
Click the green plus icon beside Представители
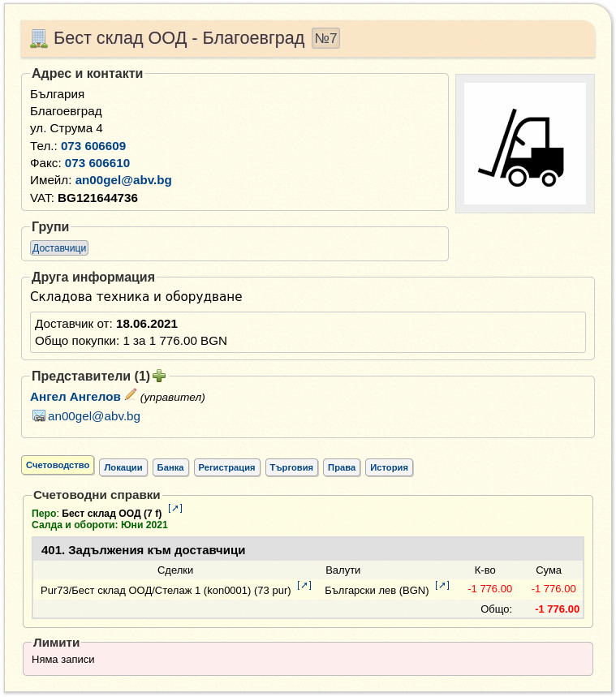click(x=159, y=376)
